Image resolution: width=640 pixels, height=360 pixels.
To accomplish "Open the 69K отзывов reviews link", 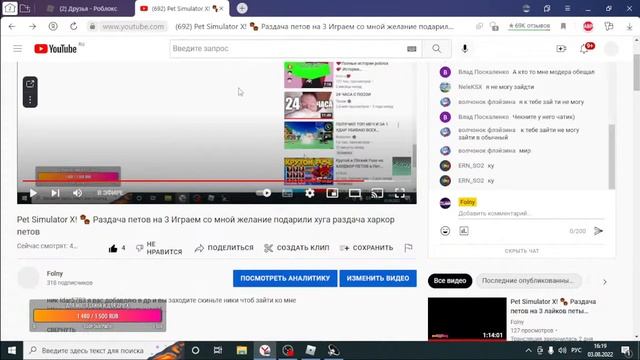I will pos(529,26).
